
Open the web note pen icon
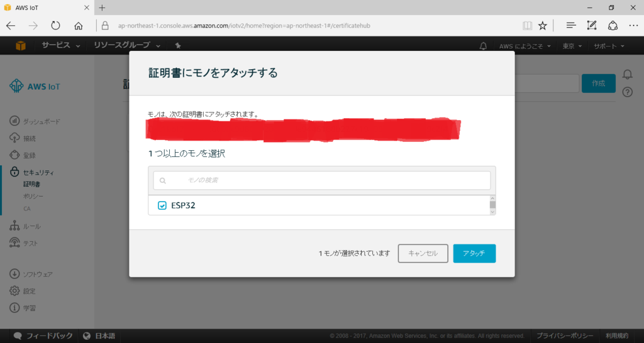(591, 26)
